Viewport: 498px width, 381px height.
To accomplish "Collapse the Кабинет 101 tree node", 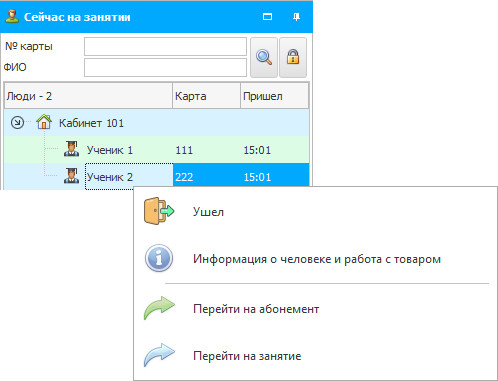I will click(x=17, y=123).
